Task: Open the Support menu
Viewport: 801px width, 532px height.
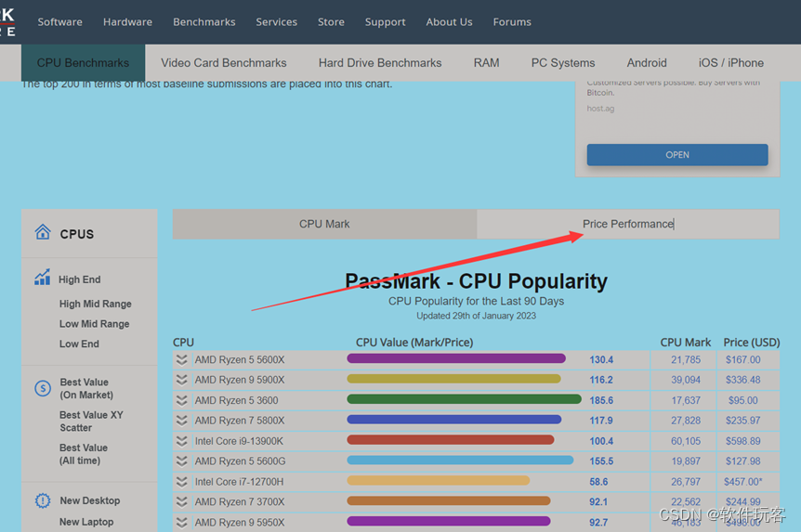Action: tap(386, 22)
